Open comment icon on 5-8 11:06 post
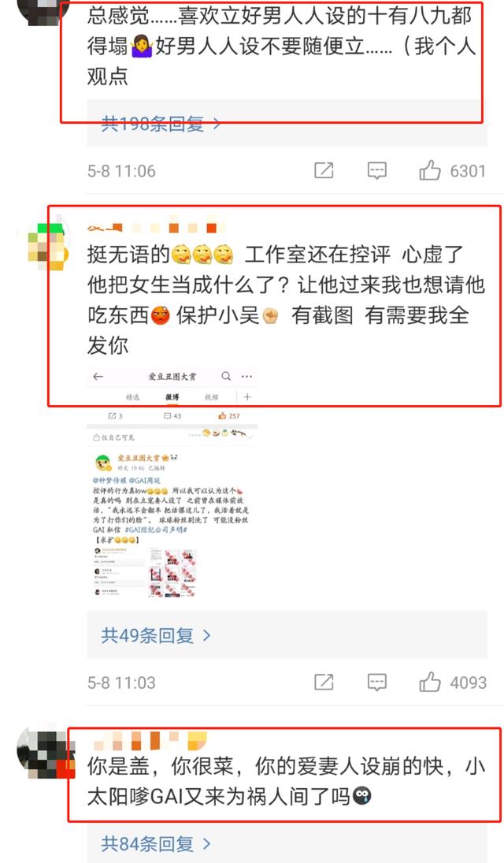The height and width of the screenshot is (863, 504). point(377,170)
